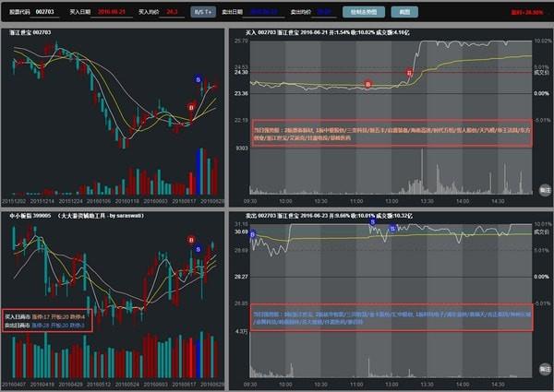Click the stock code input field 002703
This screenshot has height=392, width=554.
point(44,12)
